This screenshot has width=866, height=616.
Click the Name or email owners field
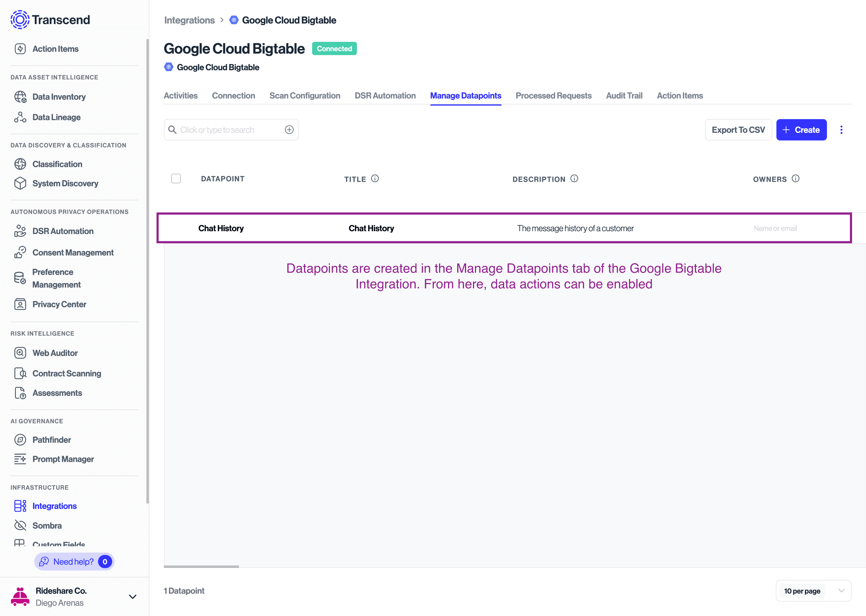775,228
